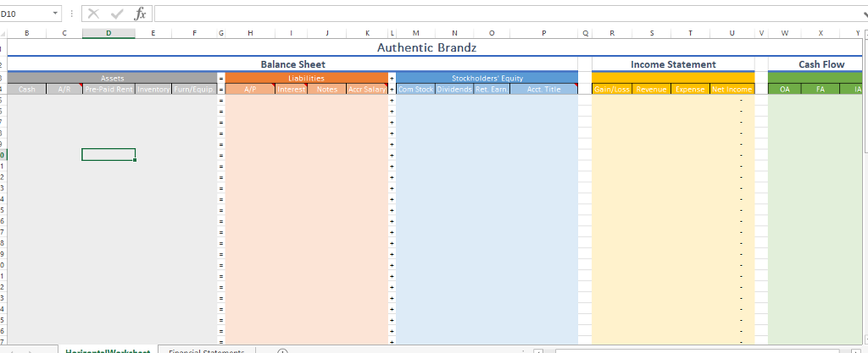Select column H header
Image resolution: width=868 pixels, height=353 pixels.
point(250,33)
